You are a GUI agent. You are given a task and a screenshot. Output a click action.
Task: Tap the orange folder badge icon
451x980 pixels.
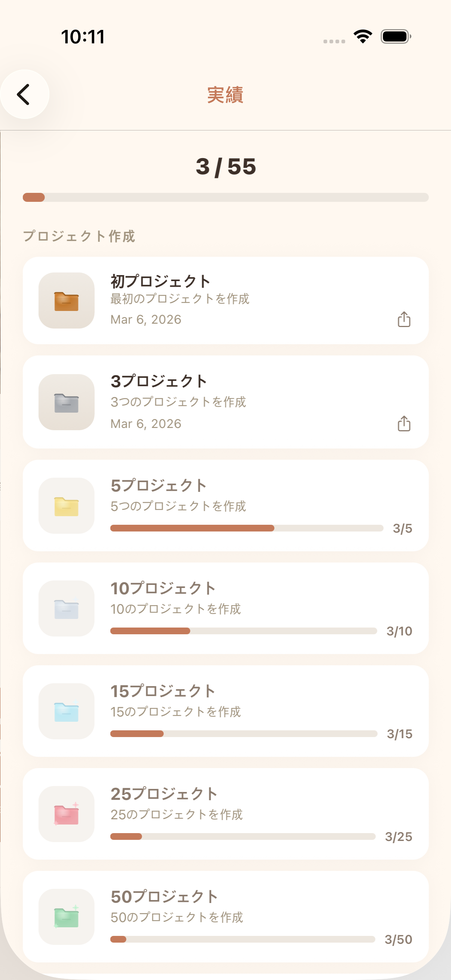(x=67, y=301)
